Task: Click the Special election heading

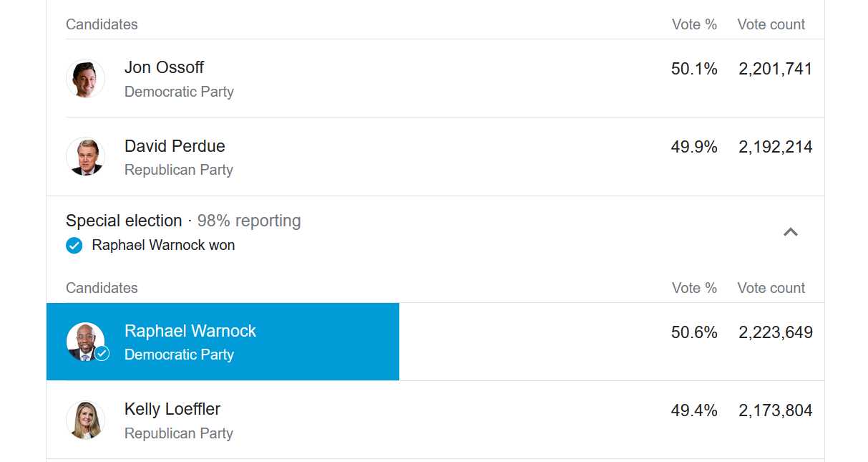Action: [124, 221]
